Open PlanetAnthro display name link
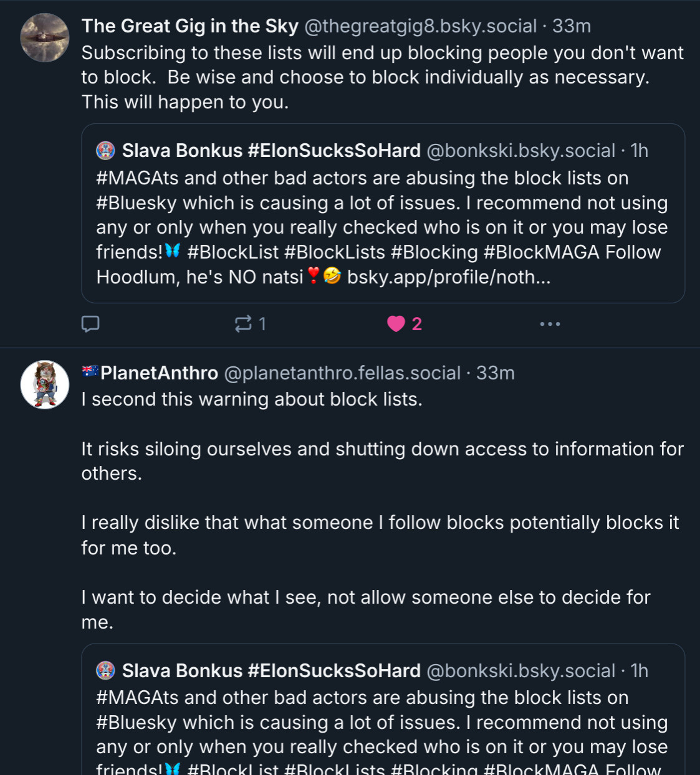Image resolution: width=700 pixels, height=775 pixels. pos(159,373)
